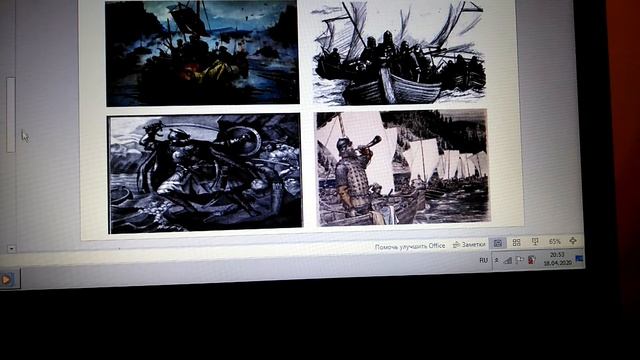Open red antivirus tray icon
Viewport: 640px width, 360px height.
pos(531,259)
